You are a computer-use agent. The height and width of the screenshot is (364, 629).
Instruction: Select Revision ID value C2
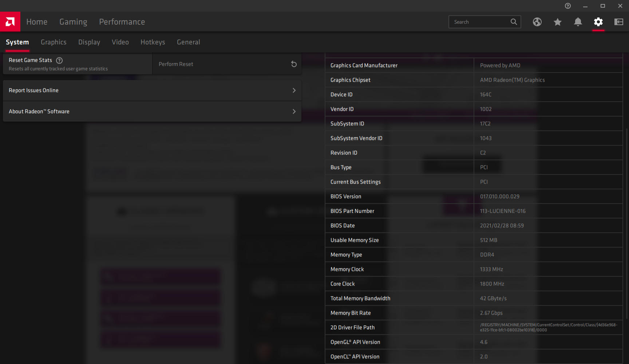[x=483, y=153]
